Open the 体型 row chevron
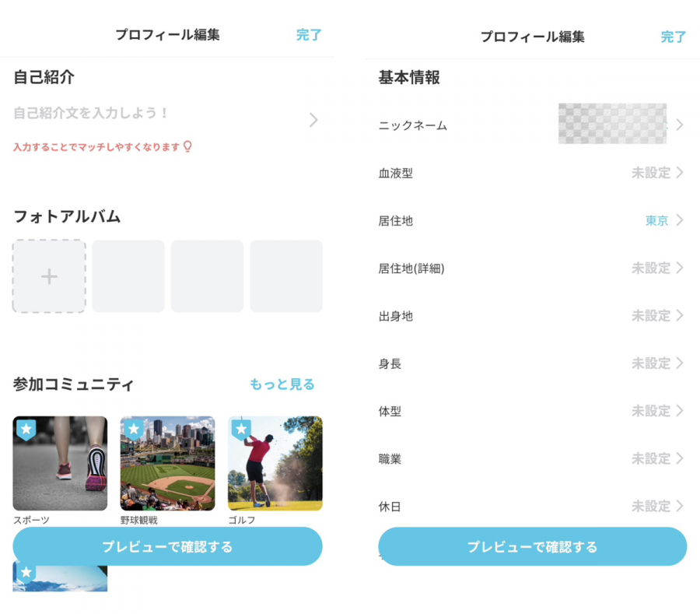 pyautogui.click(x=680, y=411)
